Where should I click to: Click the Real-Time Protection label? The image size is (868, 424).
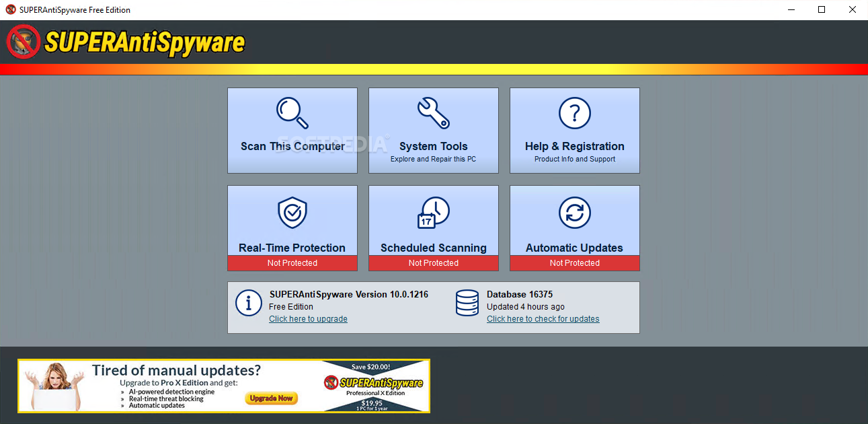tap(292, 248)
